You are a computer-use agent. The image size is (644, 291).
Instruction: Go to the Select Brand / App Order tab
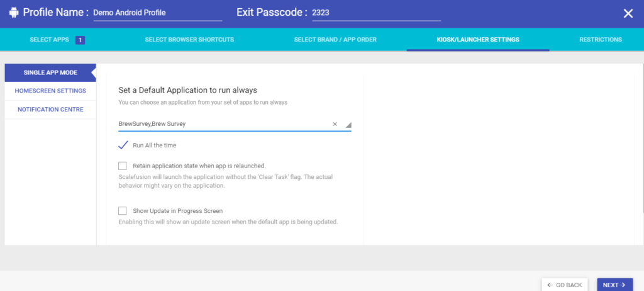point(335,40)
